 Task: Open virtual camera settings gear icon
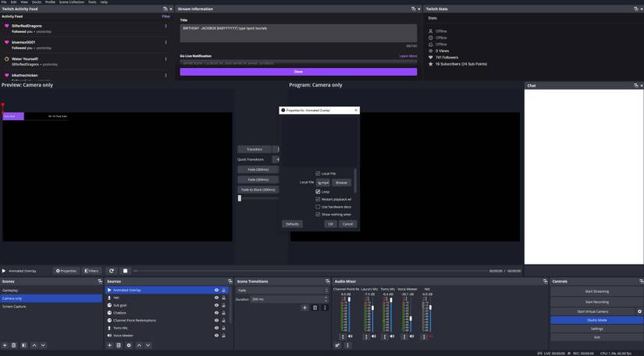(639, 311)
